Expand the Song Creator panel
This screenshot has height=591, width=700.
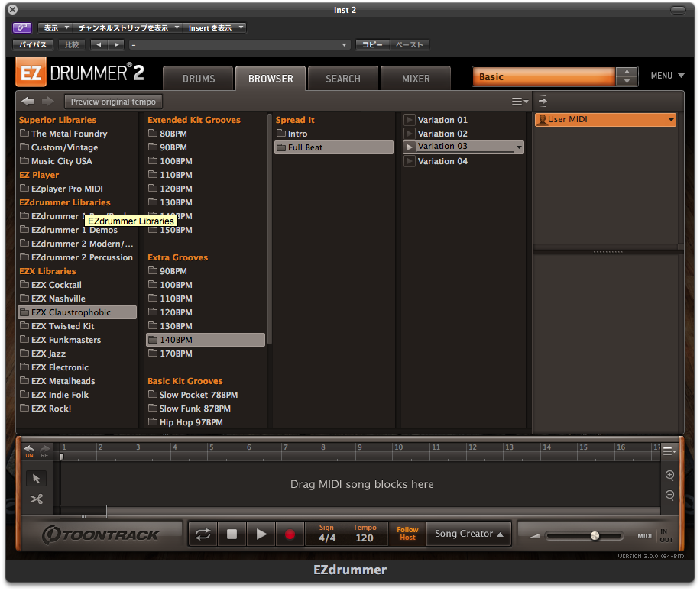tap(468, 534)
